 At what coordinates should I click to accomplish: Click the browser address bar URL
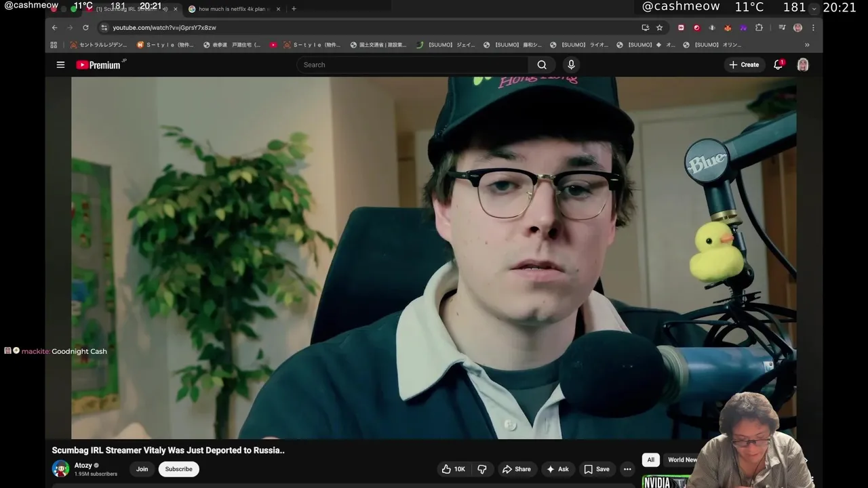pyautogui.click(x=164, y=28)
